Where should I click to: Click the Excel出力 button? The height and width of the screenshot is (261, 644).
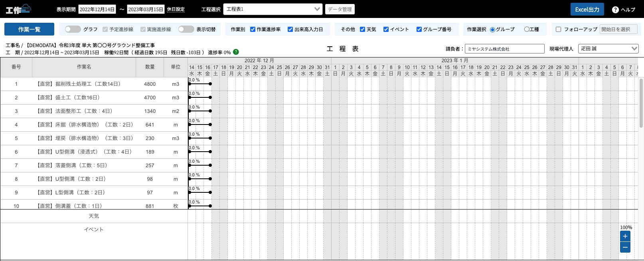coord(587,9)
